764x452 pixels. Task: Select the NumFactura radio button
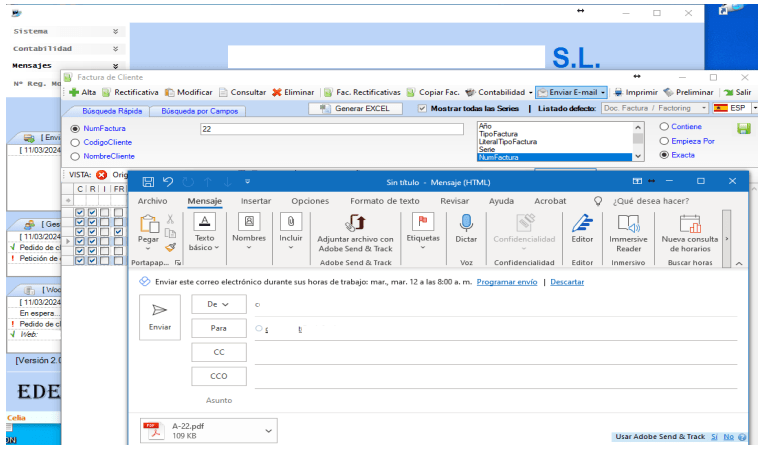(75, 129)
